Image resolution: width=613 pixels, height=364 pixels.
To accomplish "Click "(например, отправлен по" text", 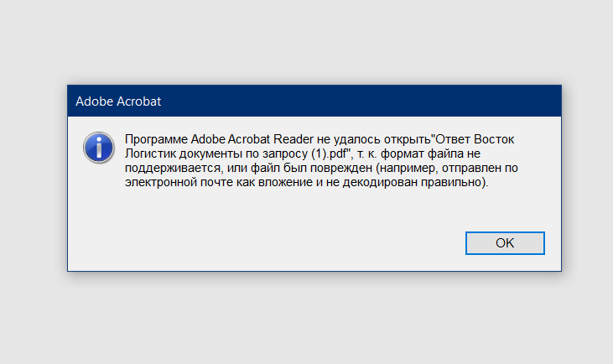I will [x=447, y=168].
